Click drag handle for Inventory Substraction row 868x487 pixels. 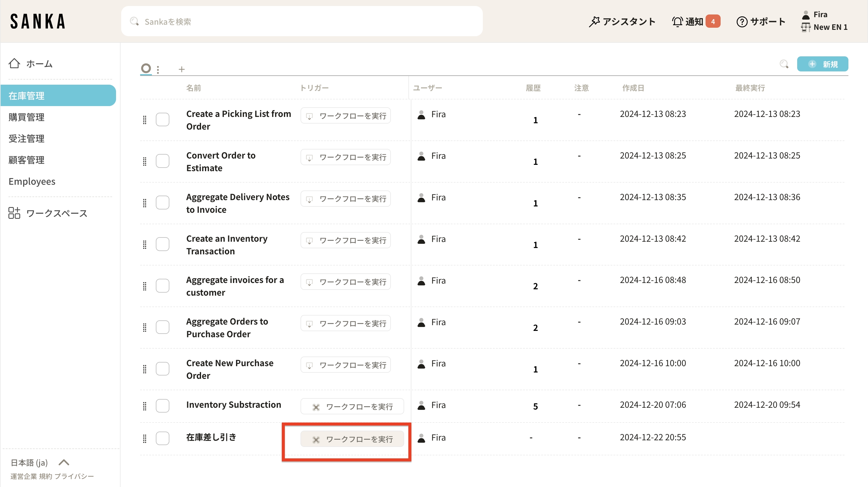145,406
